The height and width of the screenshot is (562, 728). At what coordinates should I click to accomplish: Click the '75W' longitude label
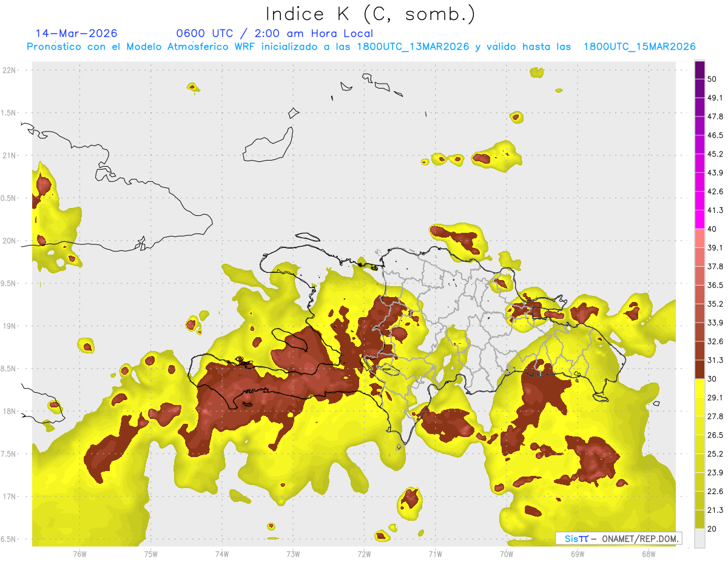click(151, 554)
